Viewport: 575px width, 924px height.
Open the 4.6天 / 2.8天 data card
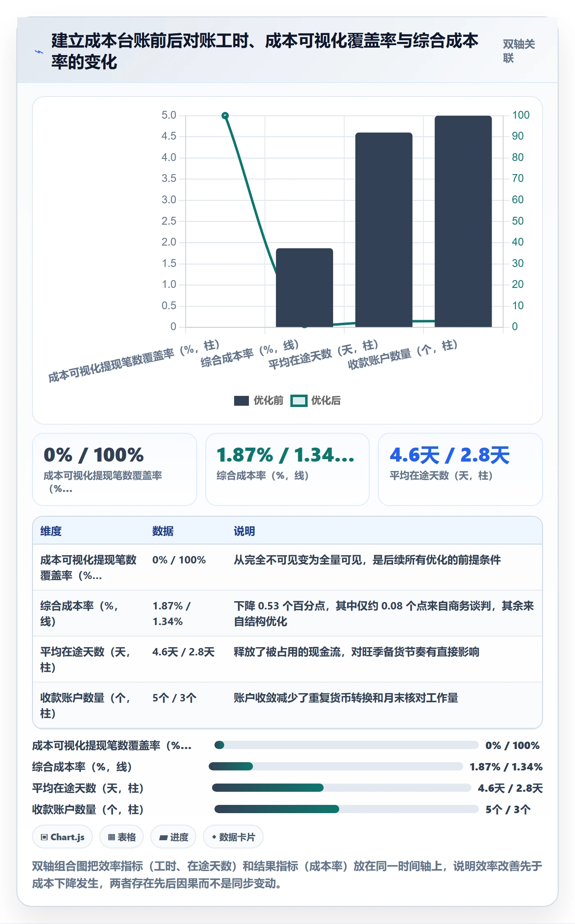click(460, 469)
